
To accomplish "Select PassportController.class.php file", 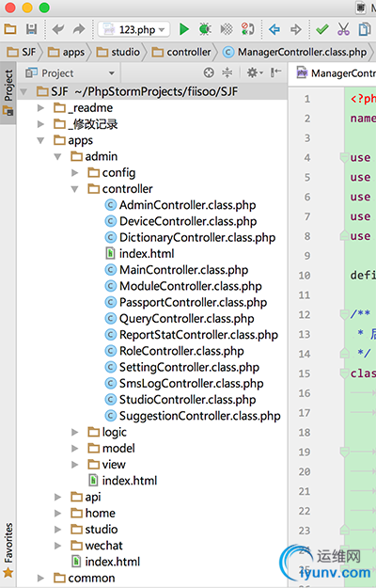I will [186, 302].
